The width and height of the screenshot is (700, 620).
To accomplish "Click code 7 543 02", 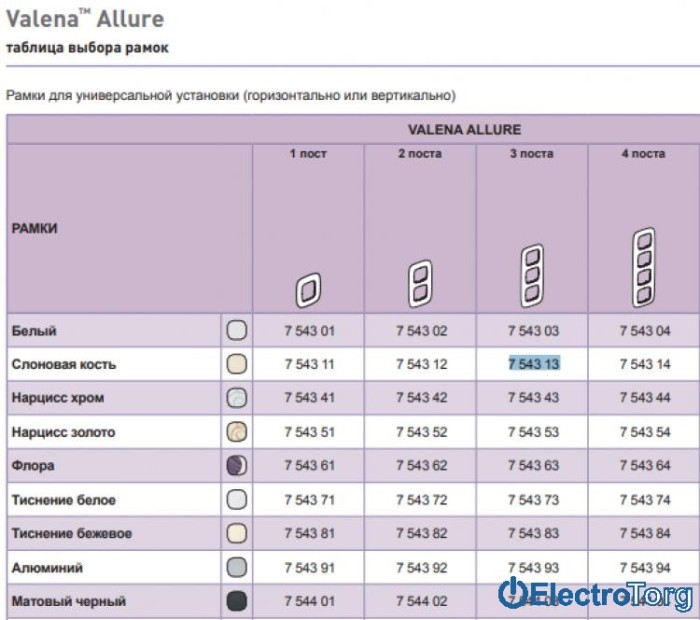I will [x=421, y=331].
